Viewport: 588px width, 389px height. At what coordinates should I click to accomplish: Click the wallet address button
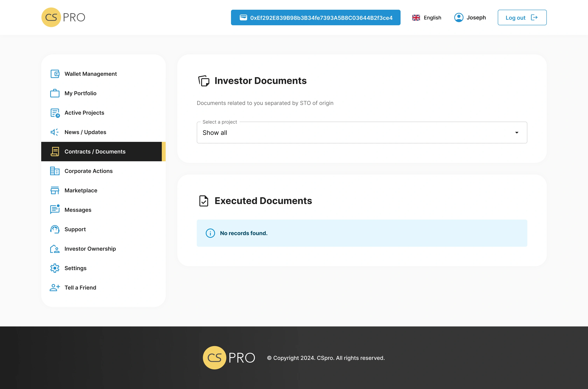pos(315,18)
